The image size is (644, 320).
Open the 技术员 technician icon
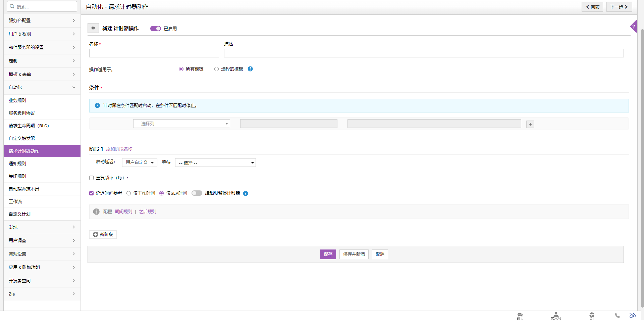[556, 316]
